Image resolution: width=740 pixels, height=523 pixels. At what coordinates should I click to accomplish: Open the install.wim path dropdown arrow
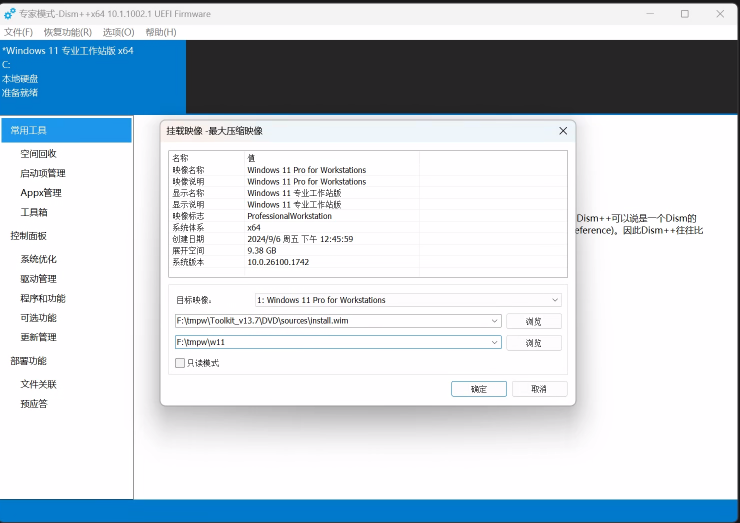click(x=495, y=321)
